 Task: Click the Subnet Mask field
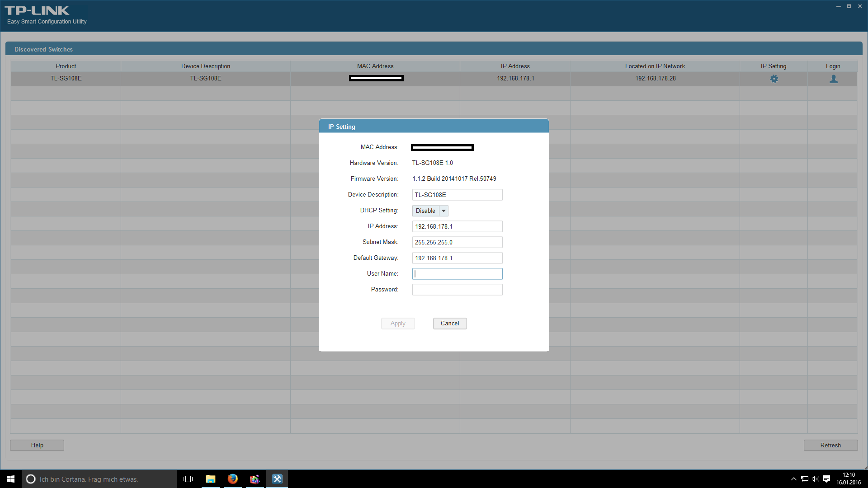pos(457,242)
